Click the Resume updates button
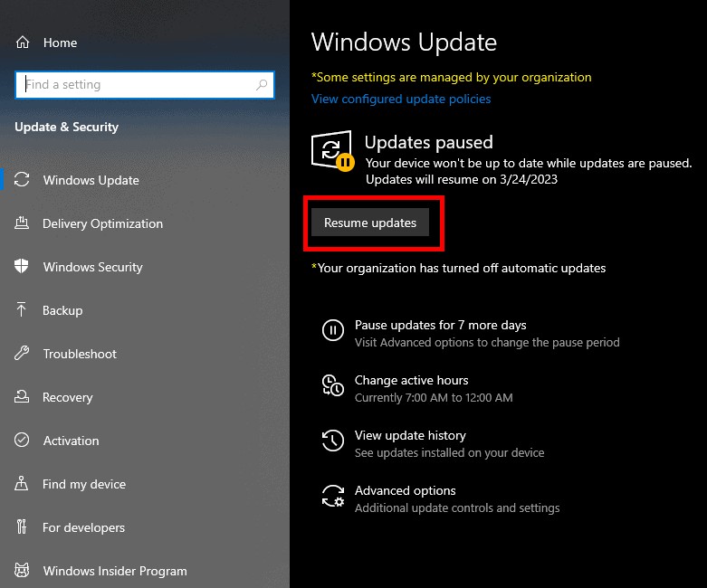This screenshot has width=707, height=588. click(370, 223)
